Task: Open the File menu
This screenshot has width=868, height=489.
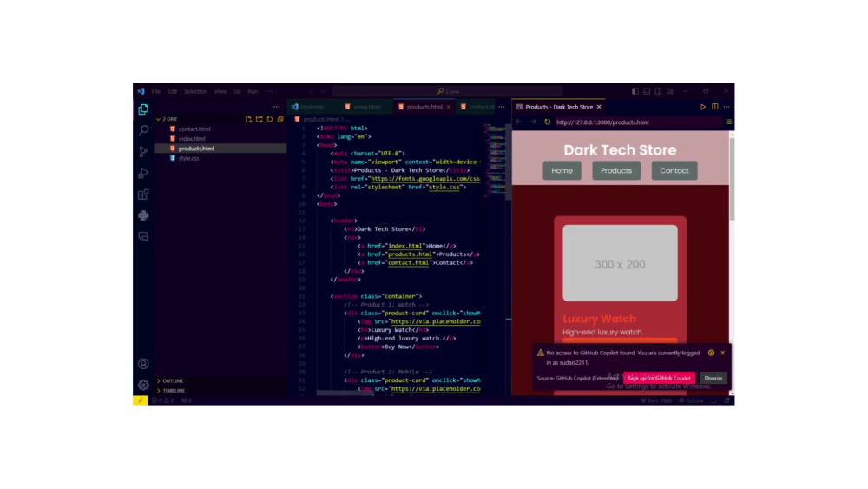Action: [x=156, y=91]
